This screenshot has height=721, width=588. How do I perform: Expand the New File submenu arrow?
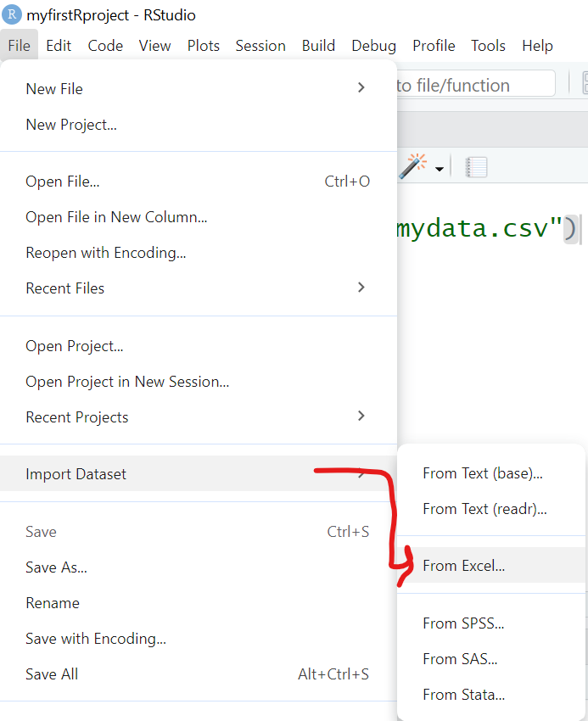[x=361, y=87]
